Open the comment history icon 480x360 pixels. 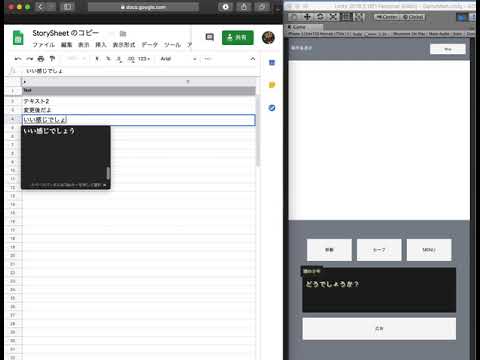210,37
